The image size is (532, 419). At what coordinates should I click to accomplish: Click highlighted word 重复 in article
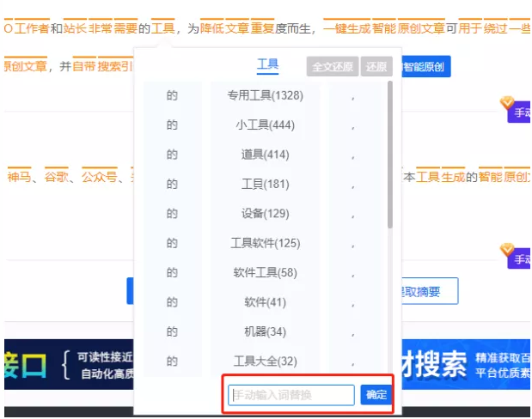point(262,28)
